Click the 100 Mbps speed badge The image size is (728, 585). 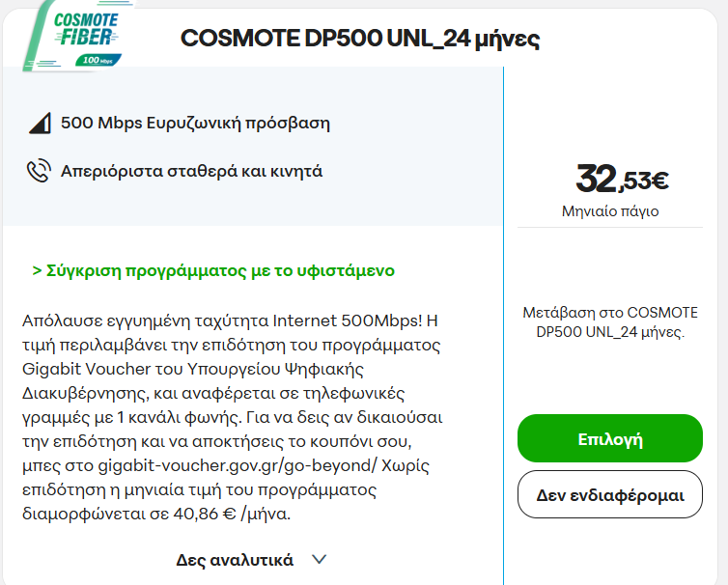pos(98,60)
